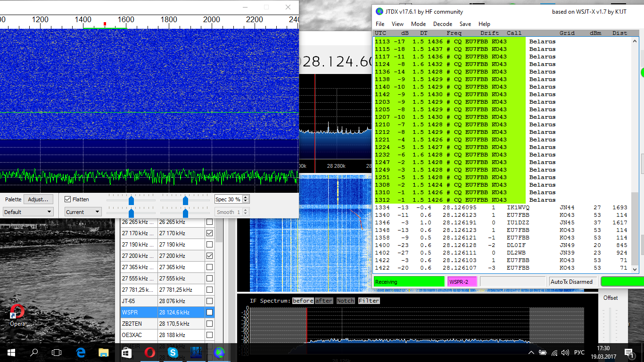Open the Opera browser from the taskbar
The height and width of the screenshot is (362, 644).
click(x=149, y=352)
